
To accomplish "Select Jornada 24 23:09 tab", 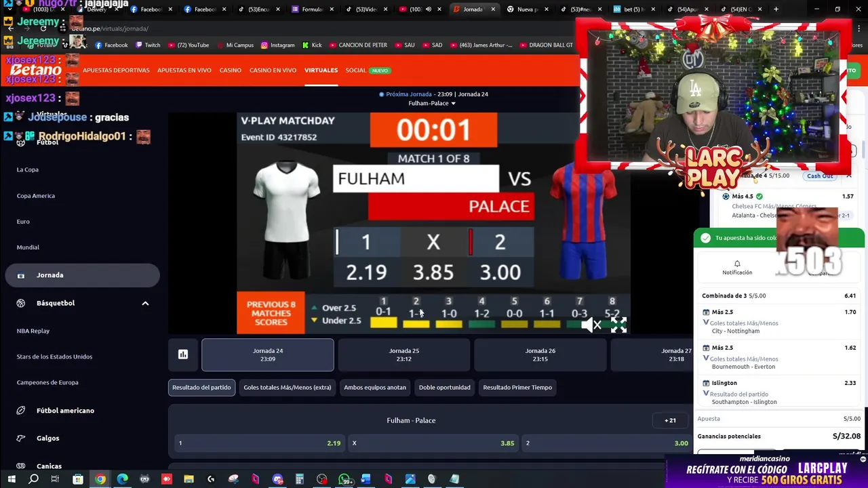I will pyautogui.click(x=268, y=355).
